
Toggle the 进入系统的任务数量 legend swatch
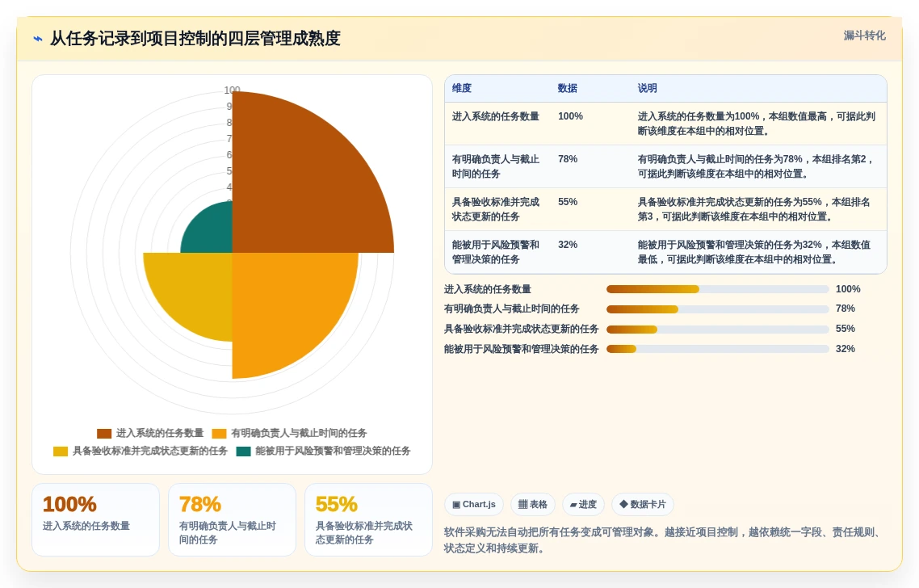[103, 434]
